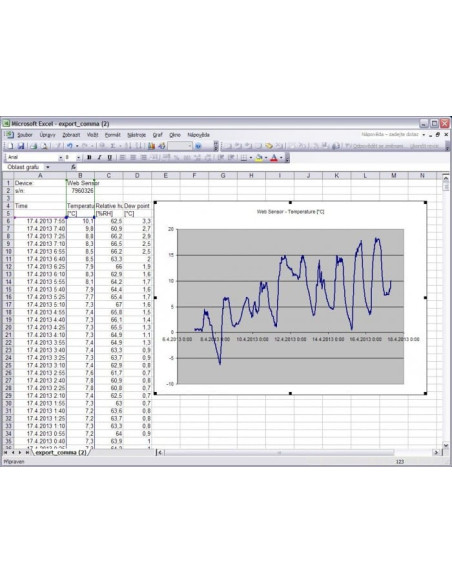Screen dimensions: 452x584
Task: Open the Undo history dropdown arrow
Action: point(77,146)
